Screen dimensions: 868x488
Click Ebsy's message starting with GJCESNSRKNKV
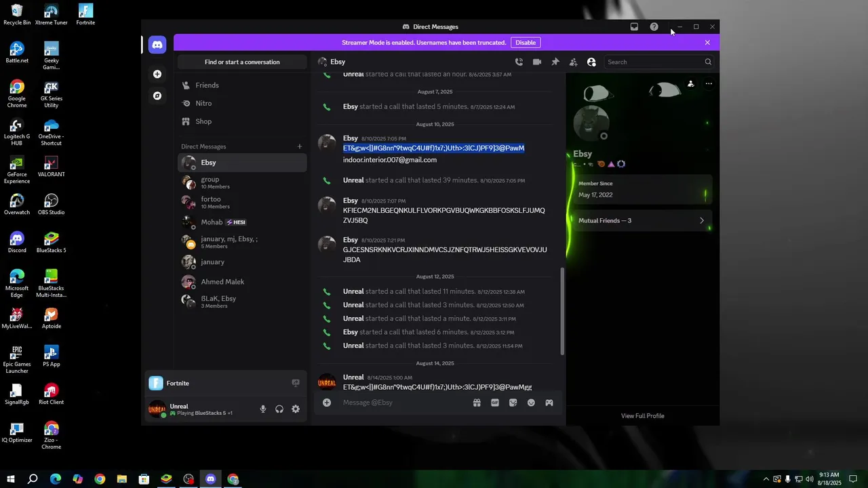click(x=445, y=255)
